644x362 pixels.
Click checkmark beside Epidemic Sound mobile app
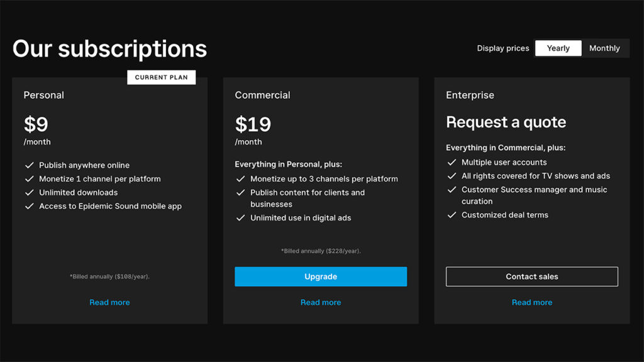click(29, 206)
